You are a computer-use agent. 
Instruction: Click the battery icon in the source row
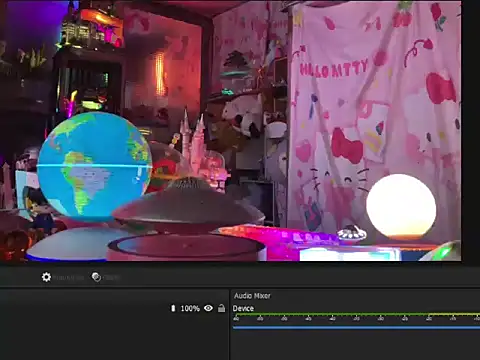coord(173,308)
